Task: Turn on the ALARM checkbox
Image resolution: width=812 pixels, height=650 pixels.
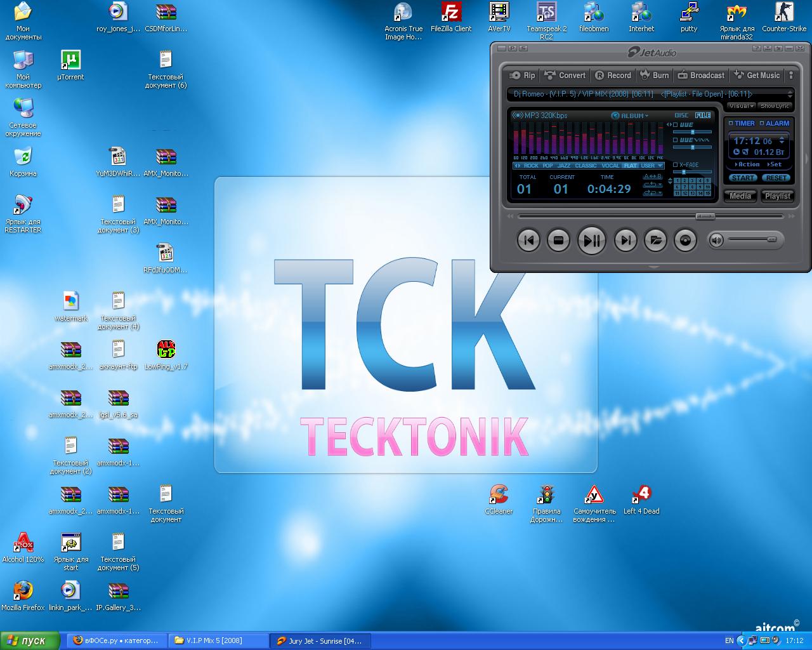Action: coord(762,124)
